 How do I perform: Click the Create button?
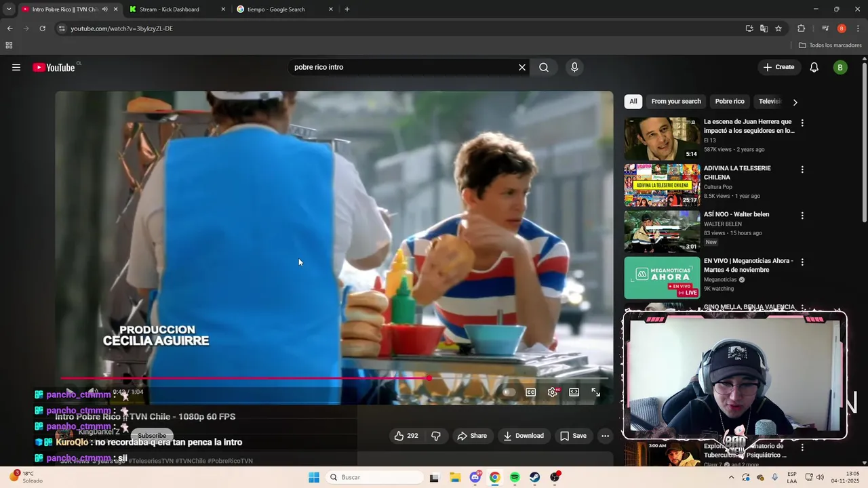(x=778, y=67)
